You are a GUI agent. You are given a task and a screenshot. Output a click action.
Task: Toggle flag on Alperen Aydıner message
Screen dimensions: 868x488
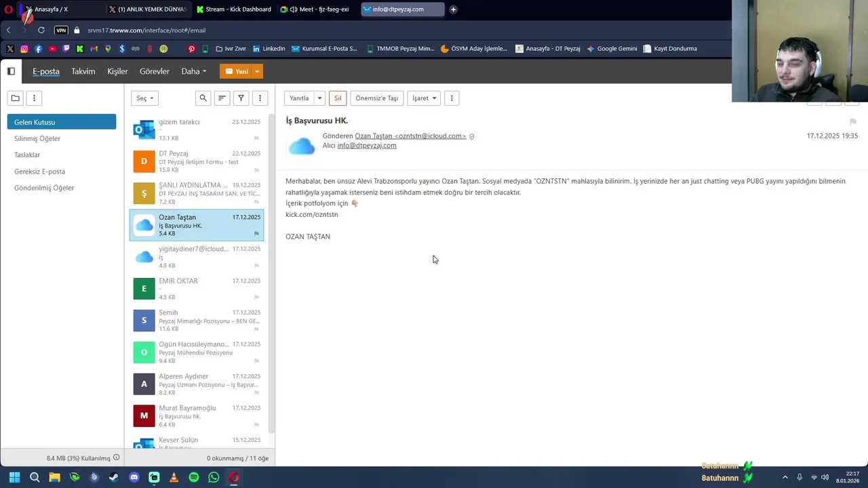256,393
